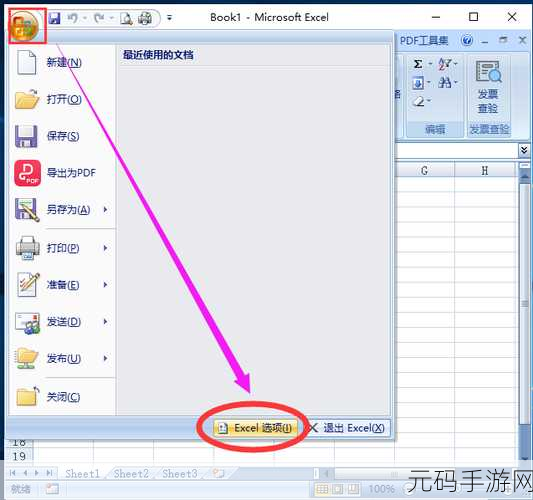
Task: Go to first sheet navigation arrow
Action: click(x=13, y=473)
